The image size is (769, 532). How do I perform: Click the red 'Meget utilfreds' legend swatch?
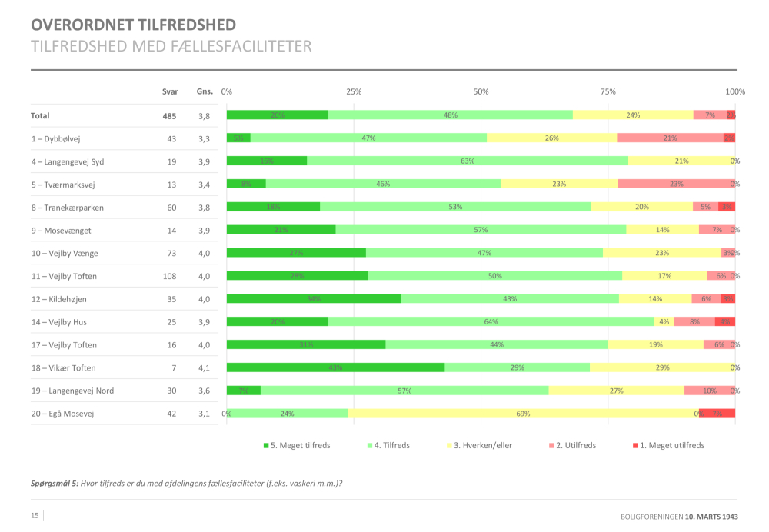(634, 445)
